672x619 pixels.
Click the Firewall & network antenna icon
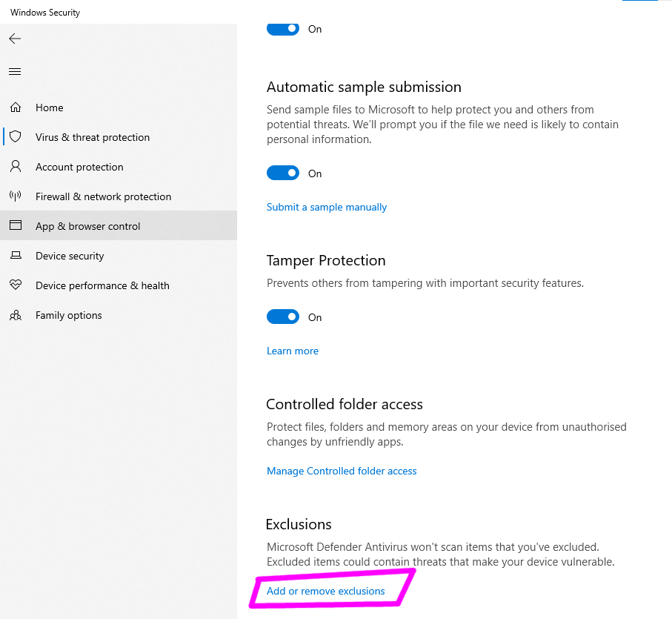pyautogui.click(x=16, y=196)
